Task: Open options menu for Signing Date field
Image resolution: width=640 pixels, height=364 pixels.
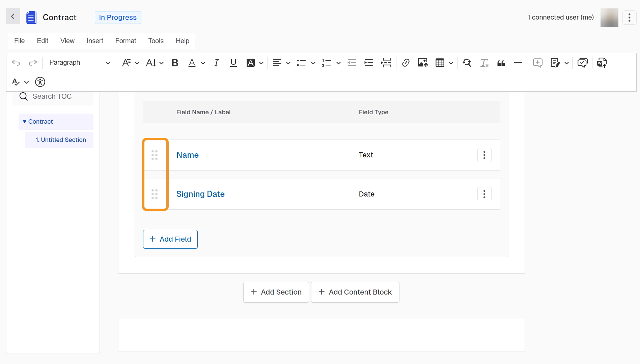Action: pyautogui.click(x=484, y=194)
